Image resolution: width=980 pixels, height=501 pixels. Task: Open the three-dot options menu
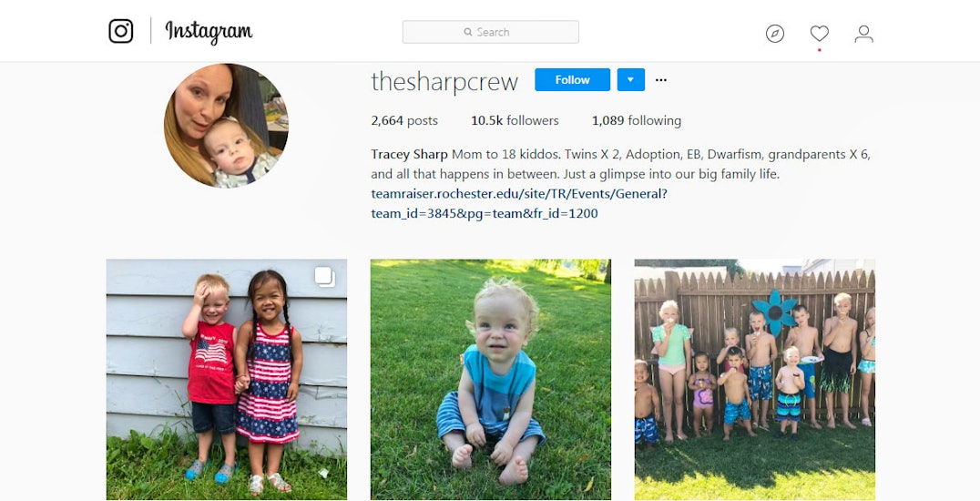click(660, 80)
